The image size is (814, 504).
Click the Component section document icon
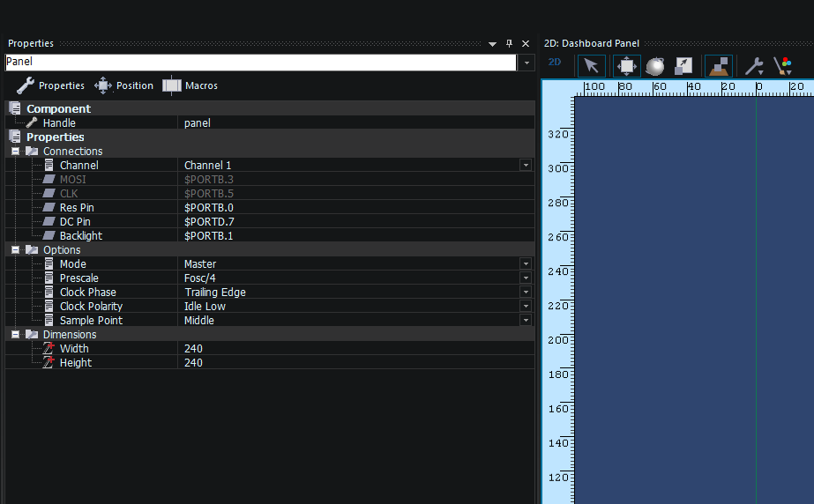tap(15, 108)
